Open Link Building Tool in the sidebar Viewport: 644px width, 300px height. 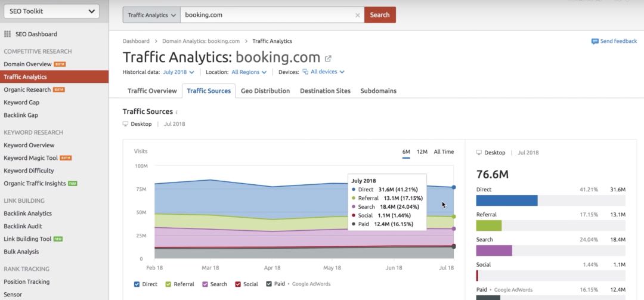pyautogui.click(x=27, y=239)
